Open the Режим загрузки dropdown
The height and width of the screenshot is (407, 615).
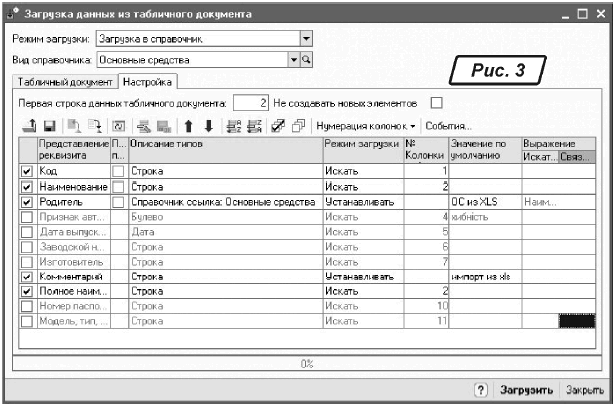tap(306, 39)
